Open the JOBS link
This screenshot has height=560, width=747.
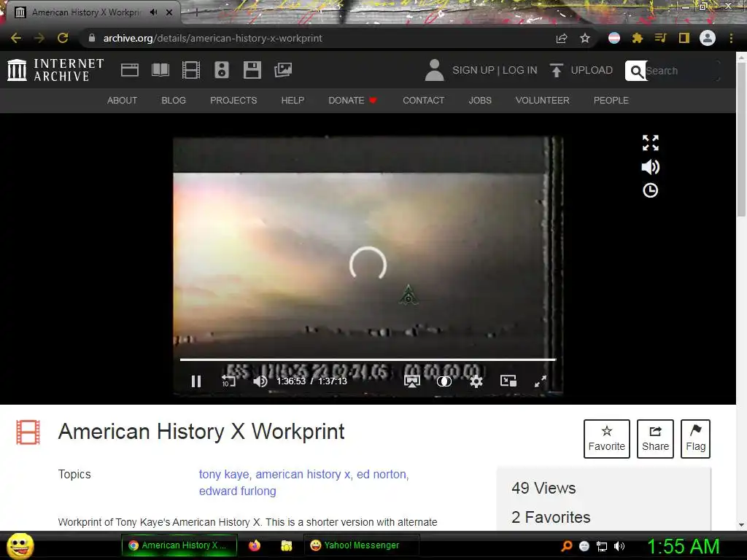tap(480, 101)
